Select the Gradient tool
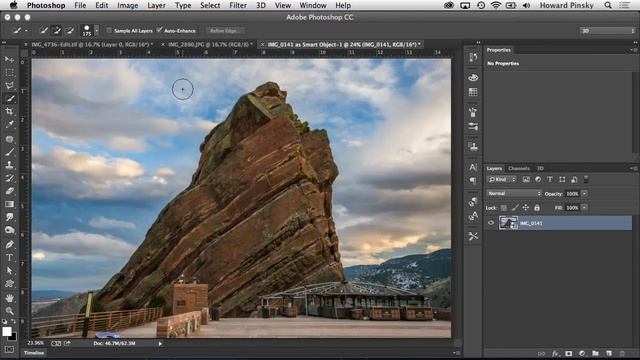This screenshot has height=360, width=640. 9,204
